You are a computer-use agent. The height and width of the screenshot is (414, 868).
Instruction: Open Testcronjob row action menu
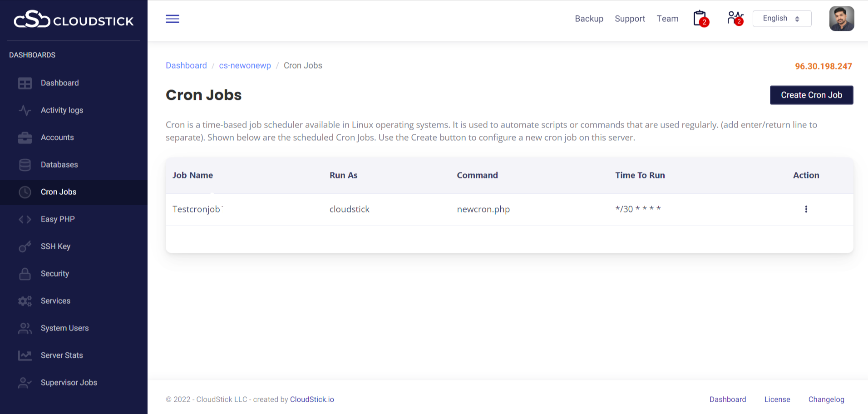[x=806, y=209]
